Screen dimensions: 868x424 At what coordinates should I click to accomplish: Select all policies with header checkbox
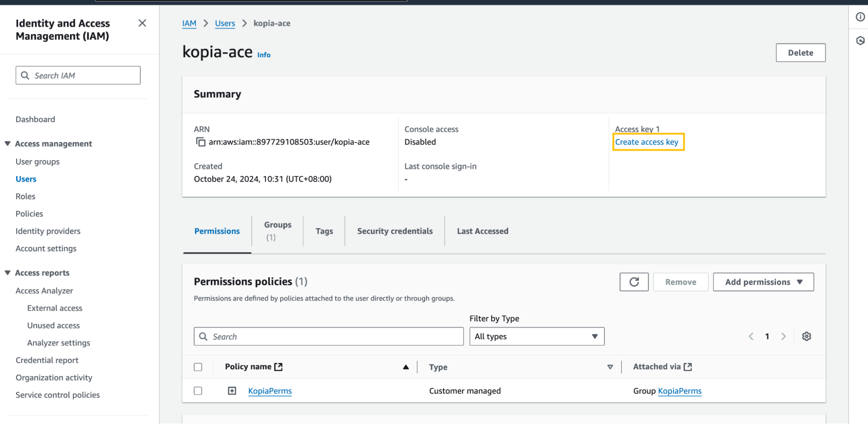[198, 367]
